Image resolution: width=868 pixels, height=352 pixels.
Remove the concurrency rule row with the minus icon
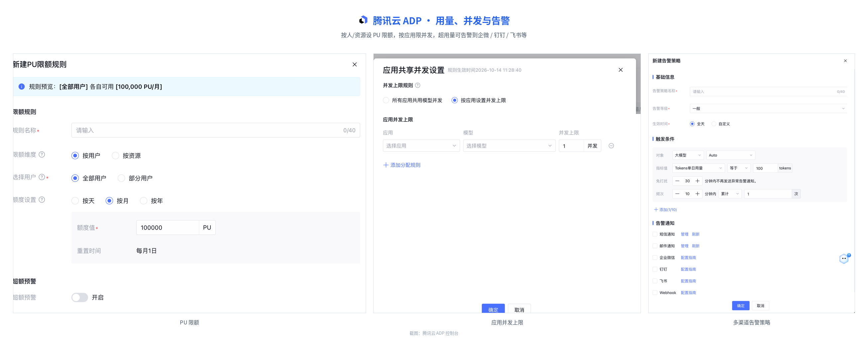coord(611,146)
